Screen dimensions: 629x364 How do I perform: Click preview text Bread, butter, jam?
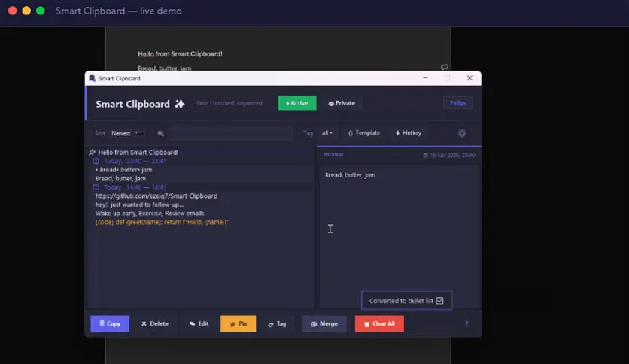click(x=350, y=175)
